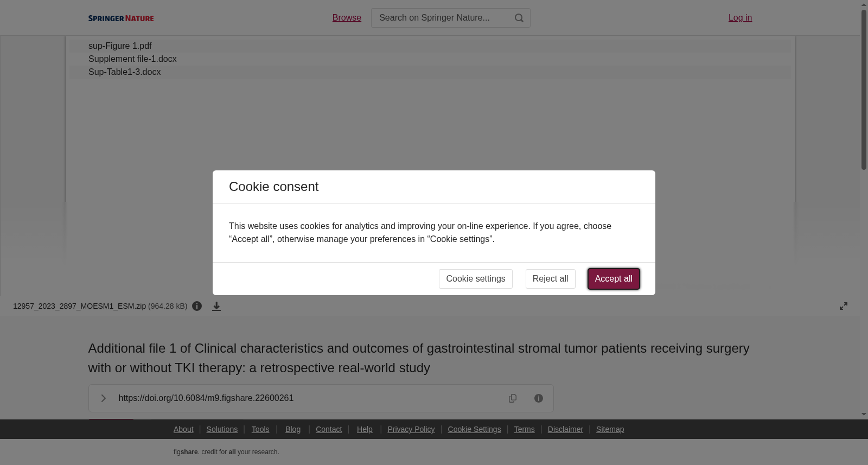Click the search magnifier icon
This screenshot has height=465, width=868.
(519, 18)
